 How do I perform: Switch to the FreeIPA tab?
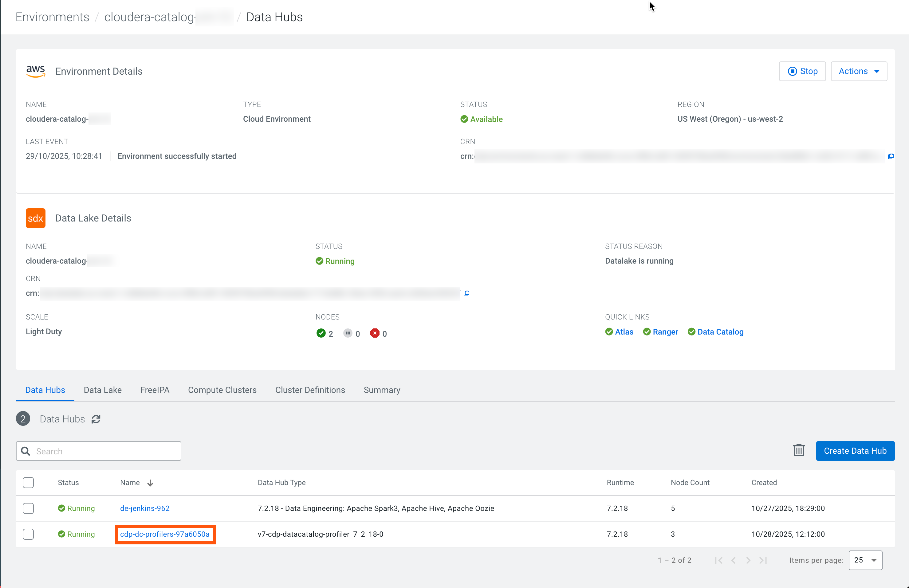pos(155,390)
